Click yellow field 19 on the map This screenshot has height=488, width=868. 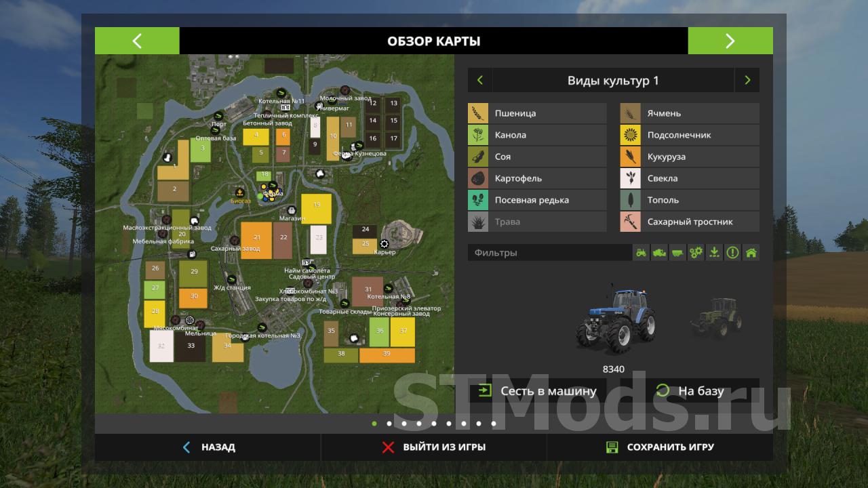316,209
